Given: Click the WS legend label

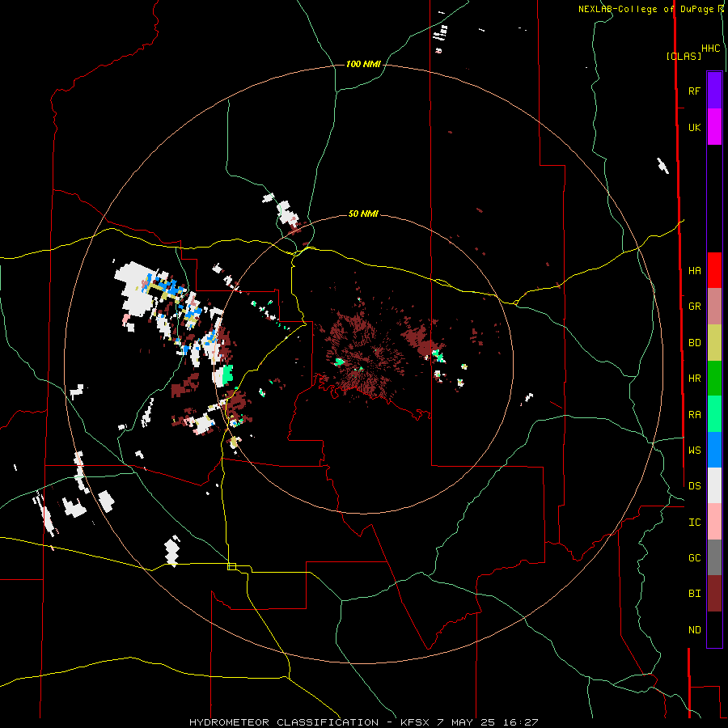Looking at the screenshot, I should coord(694,450).
